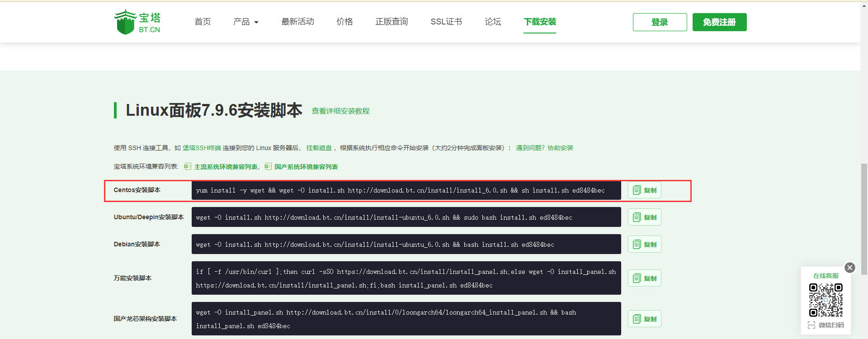Screen dimensions: 868x339
Task: Open the 价格 page
Action: 344,22
